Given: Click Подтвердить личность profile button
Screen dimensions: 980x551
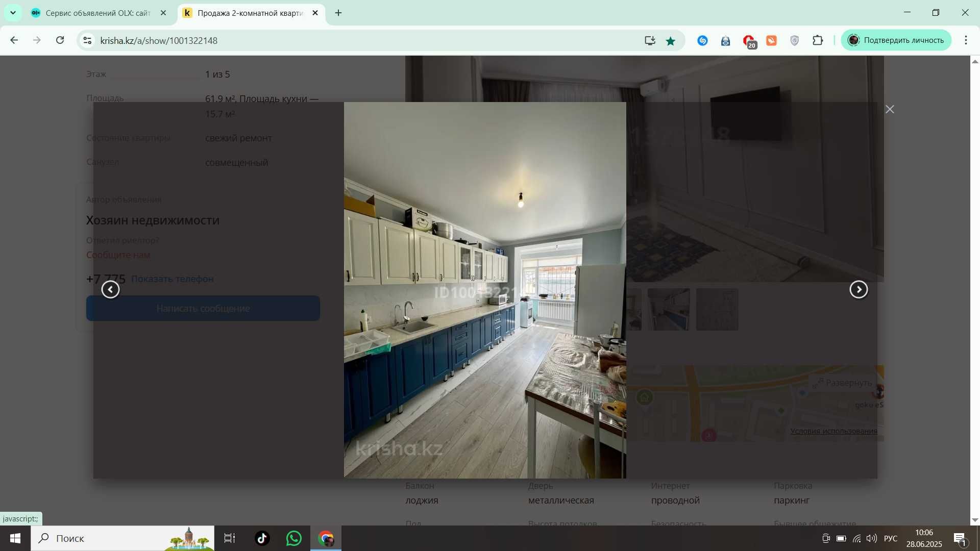Looking at the screenshot, I should [x=896, y=40].
